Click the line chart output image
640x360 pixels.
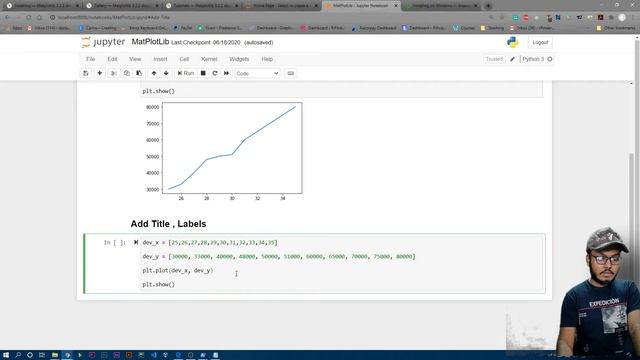(x=223, y=152)
